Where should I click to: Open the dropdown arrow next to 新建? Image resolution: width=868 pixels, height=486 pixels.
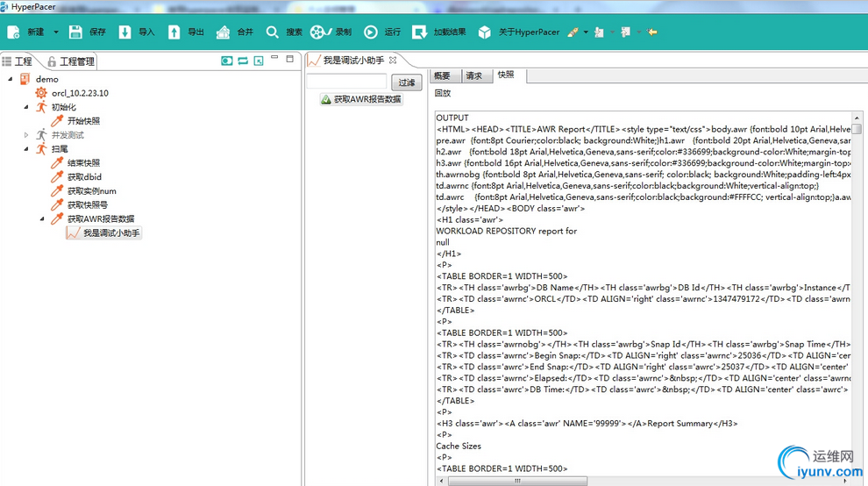click(x=56, y=32)
